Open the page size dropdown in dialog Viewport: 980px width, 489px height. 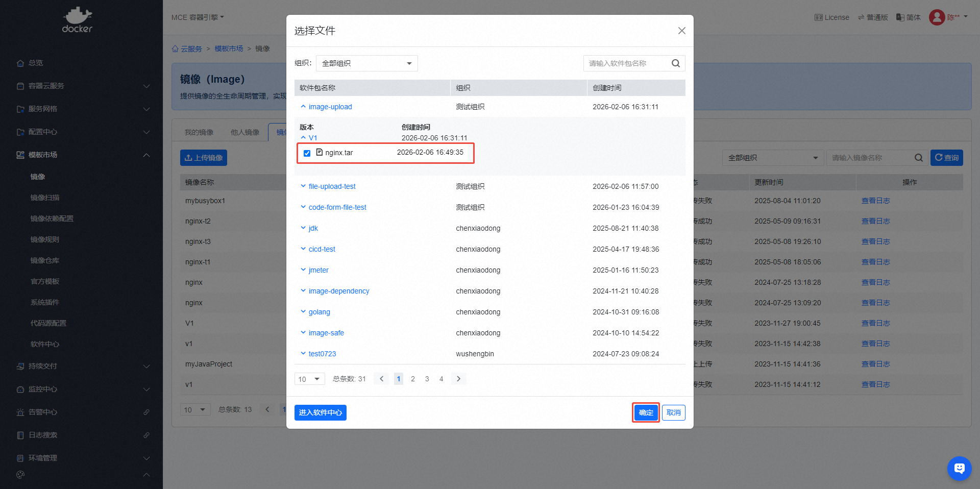[x=309, y=379]
